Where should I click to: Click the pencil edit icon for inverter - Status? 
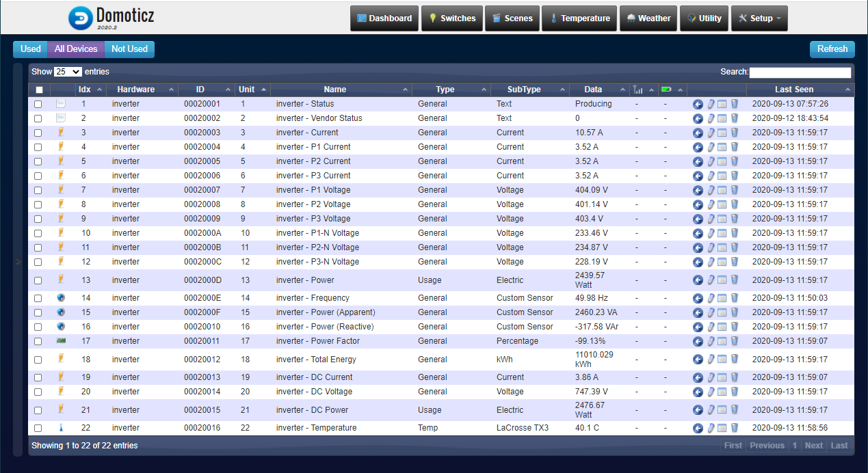[710, 104]
